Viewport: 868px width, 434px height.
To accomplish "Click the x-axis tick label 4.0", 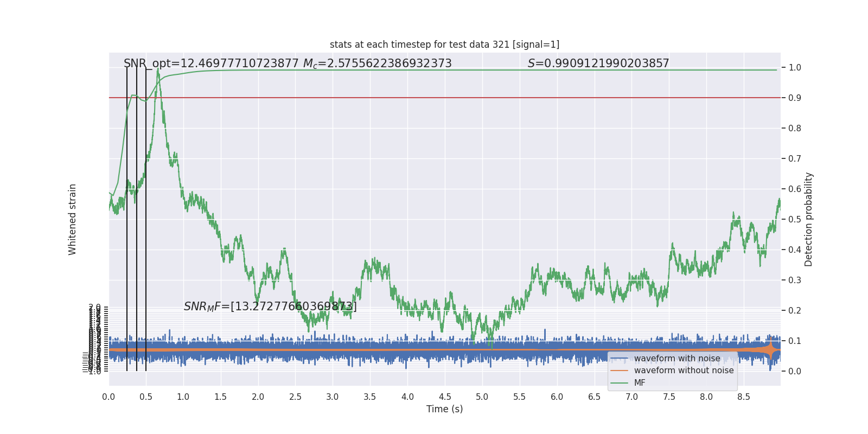I will [407, 397].
